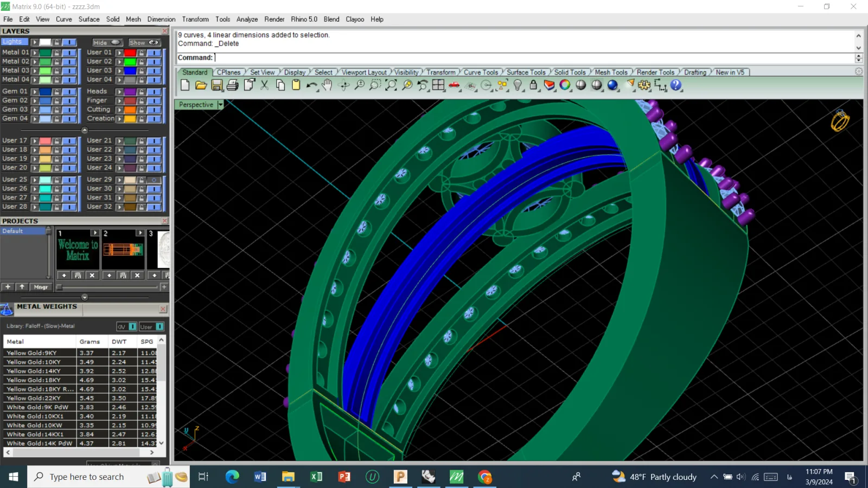Click the padlock Lock objects icon
This screenshot has height=488, width=868.
tap(533, 85)
